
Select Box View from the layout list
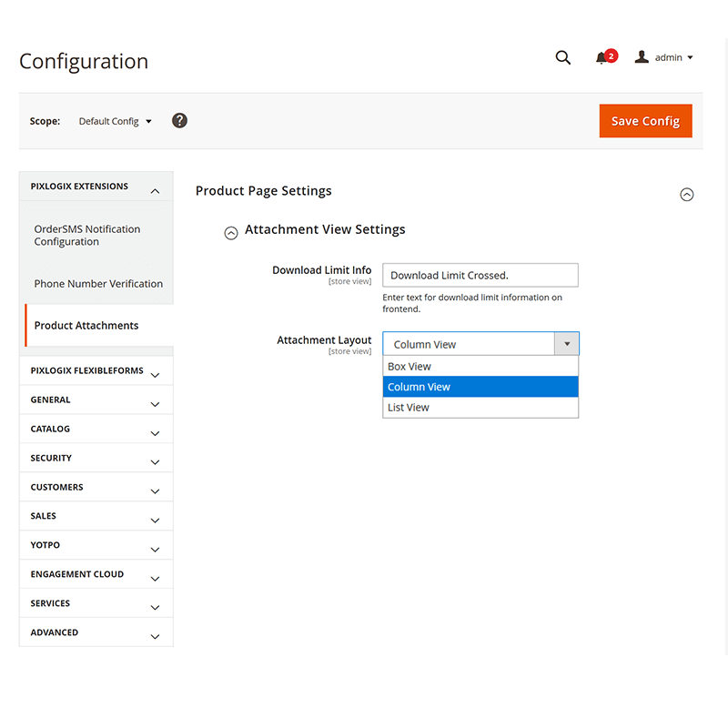pyautogui.click(x=409, y=366)
